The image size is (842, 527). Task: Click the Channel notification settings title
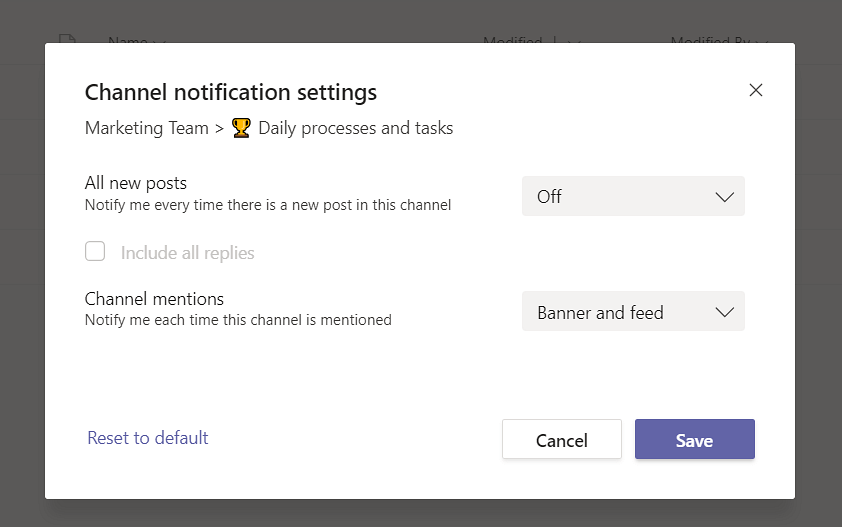tap(231, 93)
